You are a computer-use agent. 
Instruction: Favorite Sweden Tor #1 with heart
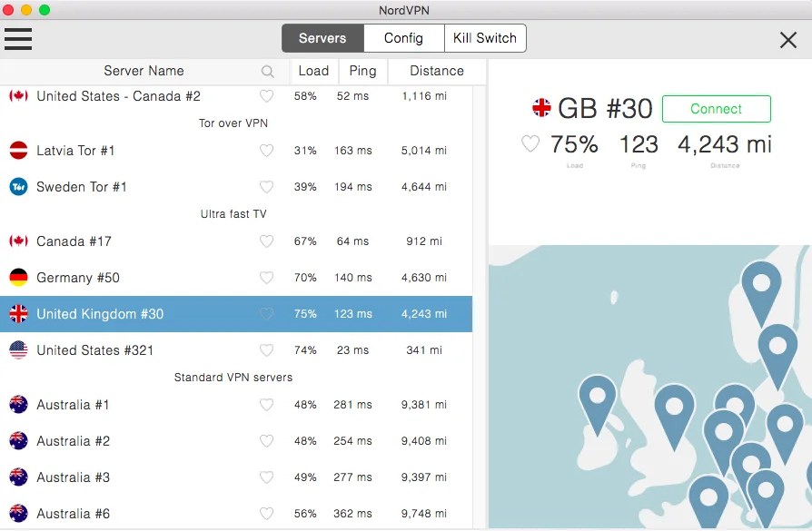click(x=266, y=186)
